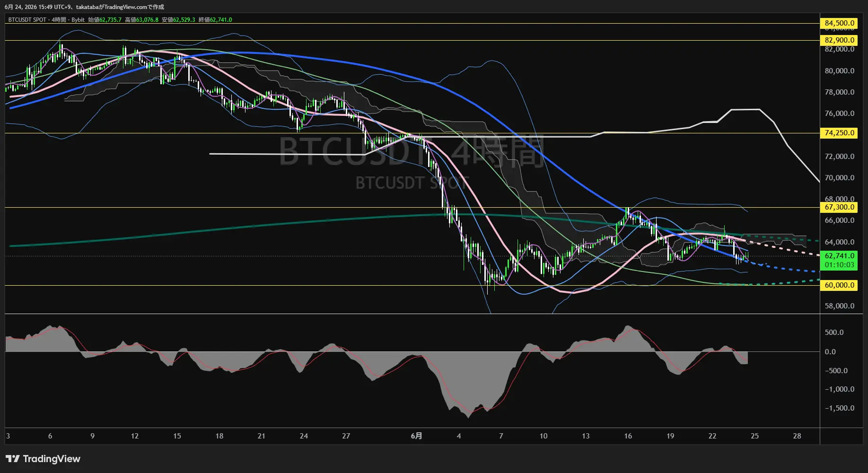This screenshot has height=473, width=868.
Task: Click the 27 date label on time axis
Action: [x=346, y=436]
